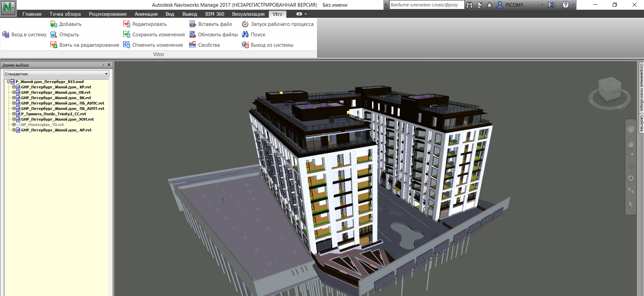
Task: Switch to the Главная ribbon tab
Action: [32, 14]
